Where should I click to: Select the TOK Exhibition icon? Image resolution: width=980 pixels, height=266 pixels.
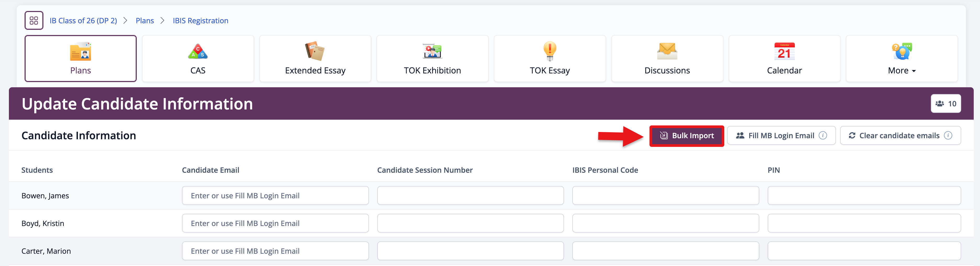[432, 52]
